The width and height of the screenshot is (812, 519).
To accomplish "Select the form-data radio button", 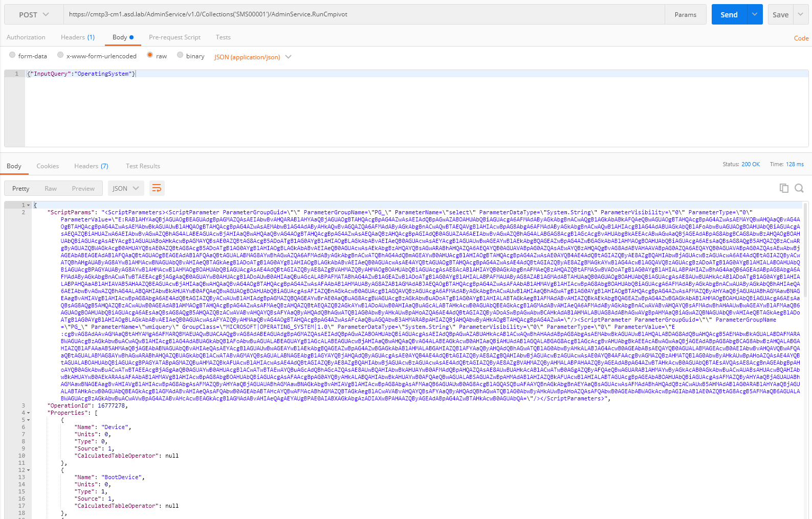I will tap(12, 55).
